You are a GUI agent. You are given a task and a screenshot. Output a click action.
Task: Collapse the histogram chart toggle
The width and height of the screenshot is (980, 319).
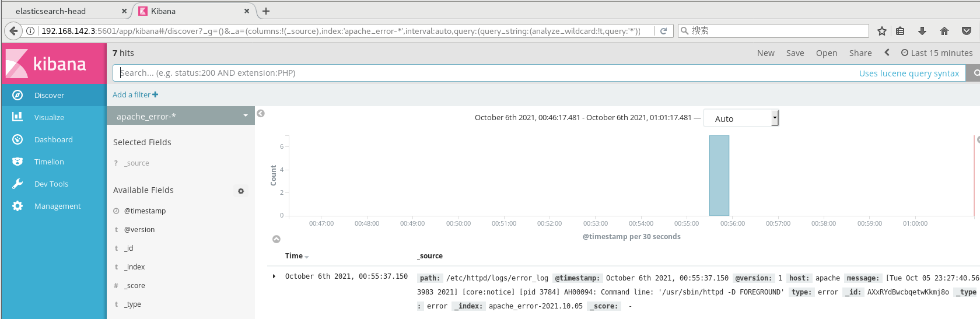coord(276,239)
